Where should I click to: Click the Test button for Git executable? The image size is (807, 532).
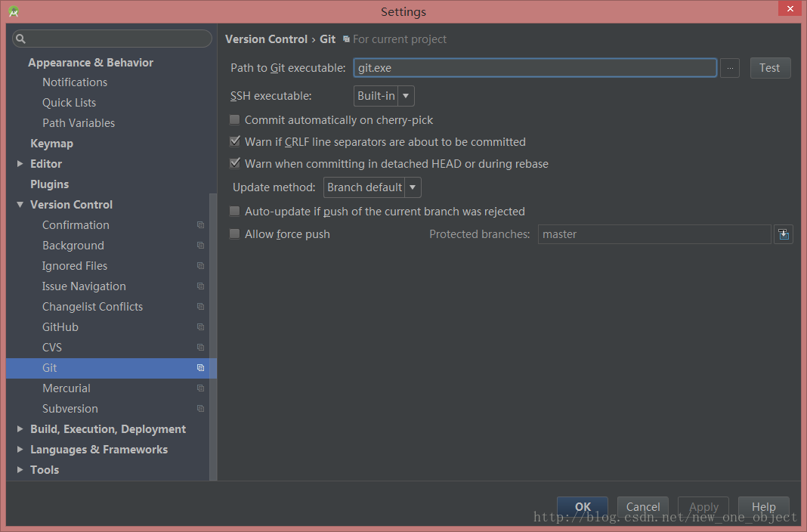click(x=770, y=68)
